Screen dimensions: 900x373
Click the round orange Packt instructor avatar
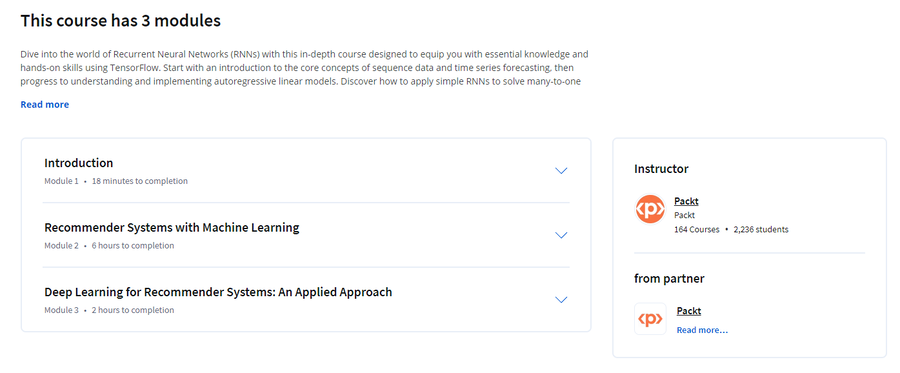[650, 209]
